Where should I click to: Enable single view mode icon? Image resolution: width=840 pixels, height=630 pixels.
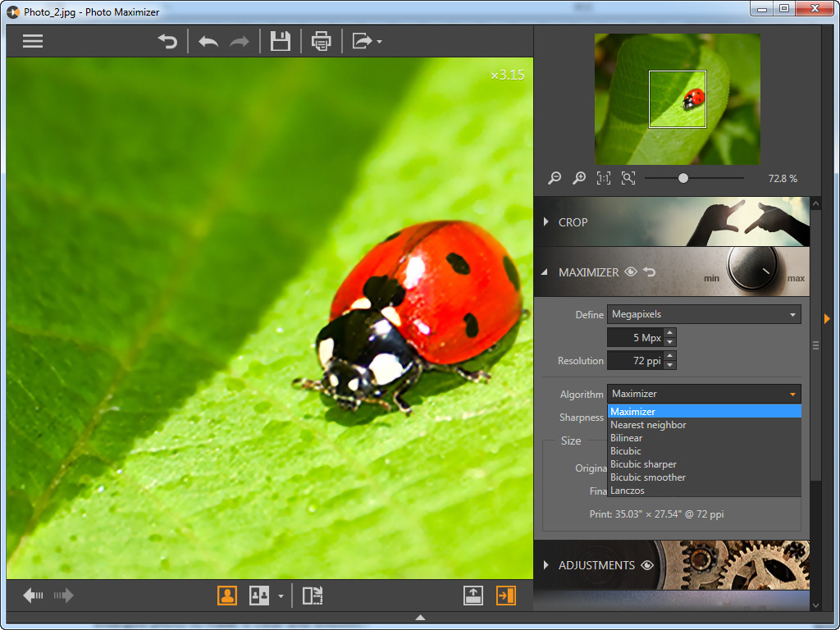click(x=227, y=596)
